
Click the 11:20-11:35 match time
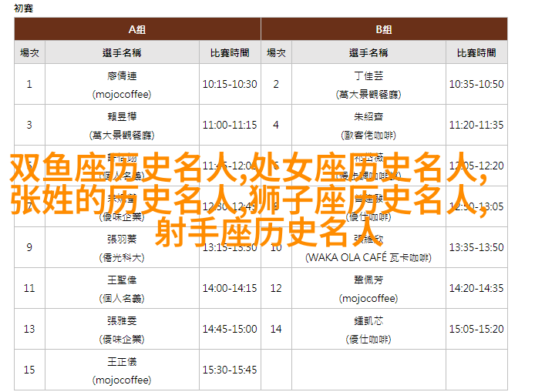coord(476,125)
